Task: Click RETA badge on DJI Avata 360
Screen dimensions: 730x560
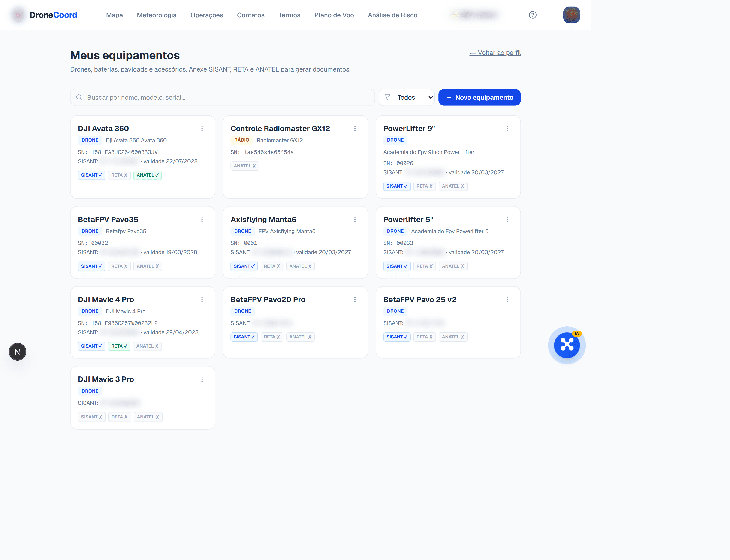Action: pos(119,175)
